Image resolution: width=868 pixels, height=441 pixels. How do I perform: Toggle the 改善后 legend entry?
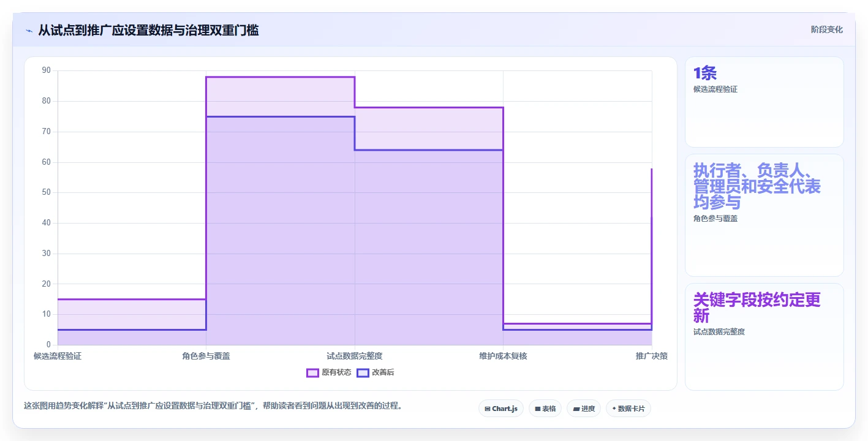click(376, 372)
